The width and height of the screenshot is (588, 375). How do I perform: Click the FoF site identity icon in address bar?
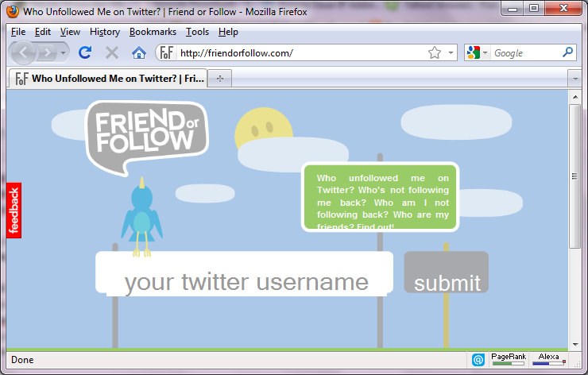point(167,53)
